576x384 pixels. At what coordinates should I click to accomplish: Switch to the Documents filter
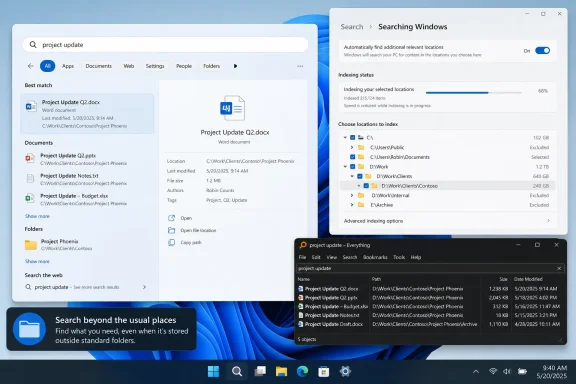(98, 66)
